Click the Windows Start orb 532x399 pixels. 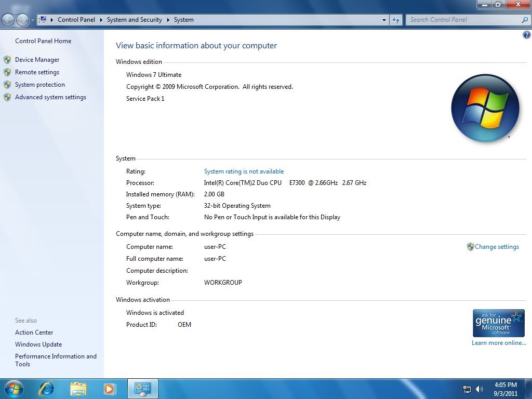13,389
